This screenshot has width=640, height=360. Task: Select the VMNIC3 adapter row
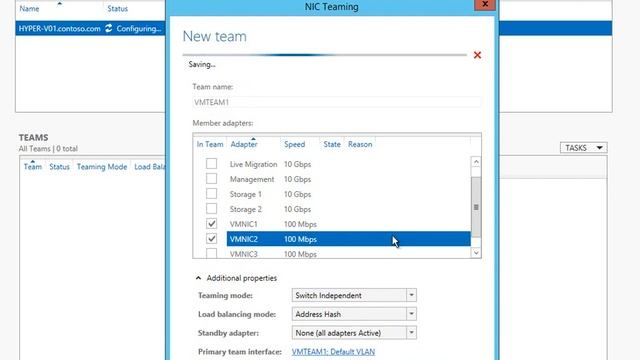tap(349, 253)
